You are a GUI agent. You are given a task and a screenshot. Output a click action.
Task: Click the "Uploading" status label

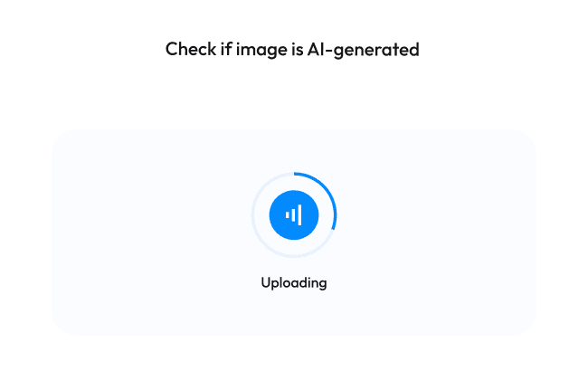[x=294, y=282]
